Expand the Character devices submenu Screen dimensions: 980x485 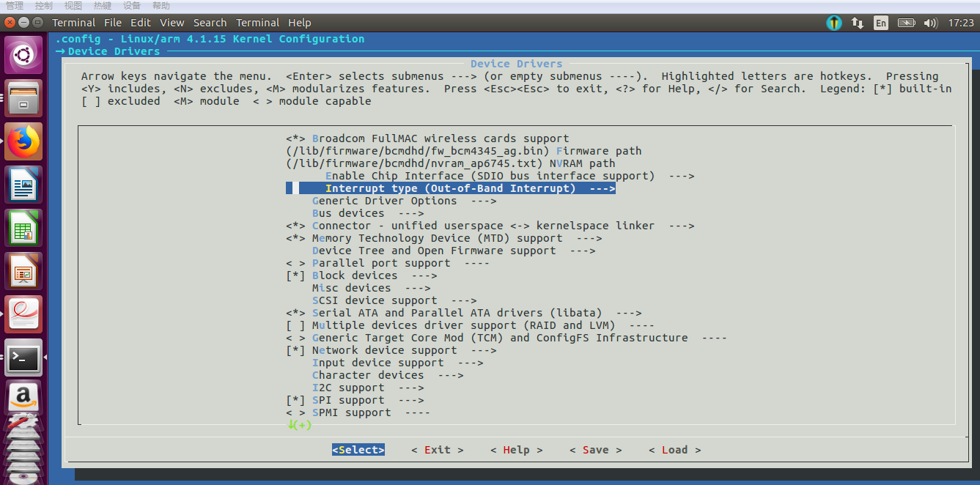(388, 375)
